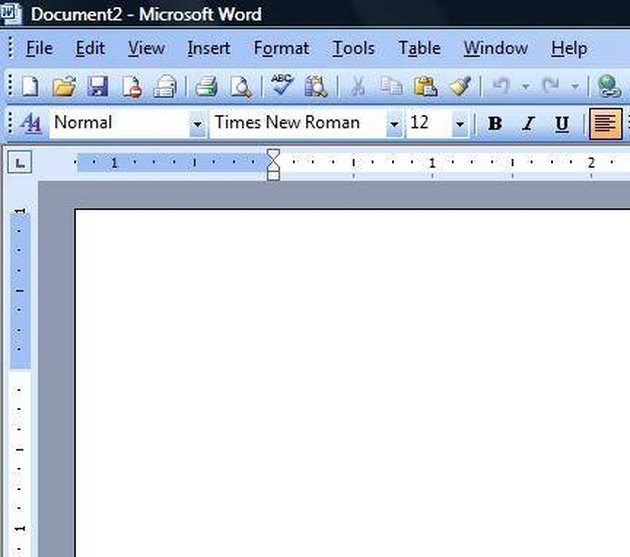The image size is (630, 557).
Task: Open the Research binoculars book icon
Action: [316, 86]
